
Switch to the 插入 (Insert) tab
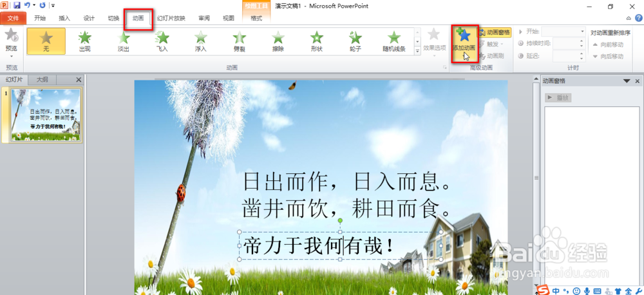coord(64,18)
